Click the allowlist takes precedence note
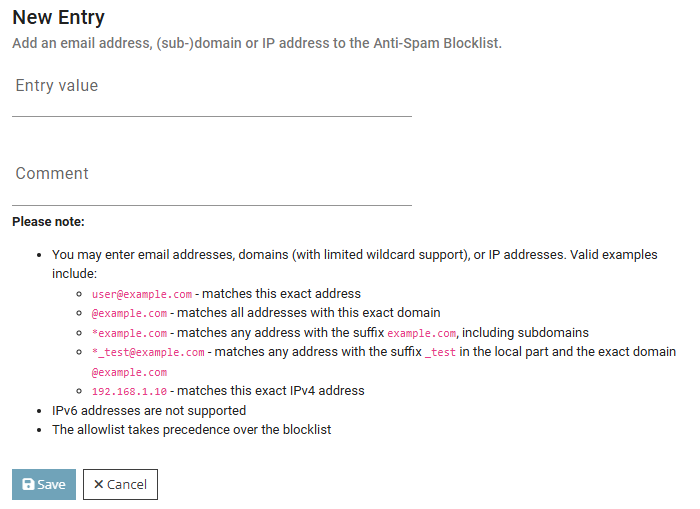 click(x=191, y=430)
